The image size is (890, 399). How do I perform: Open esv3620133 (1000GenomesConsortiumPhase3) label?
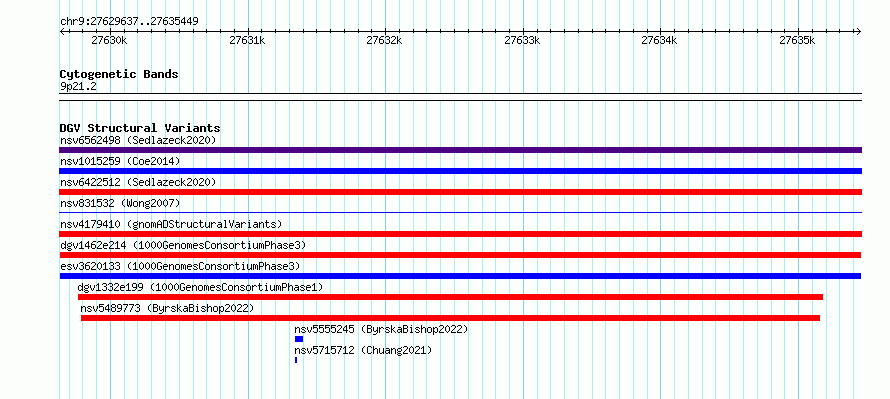[180, 266]
